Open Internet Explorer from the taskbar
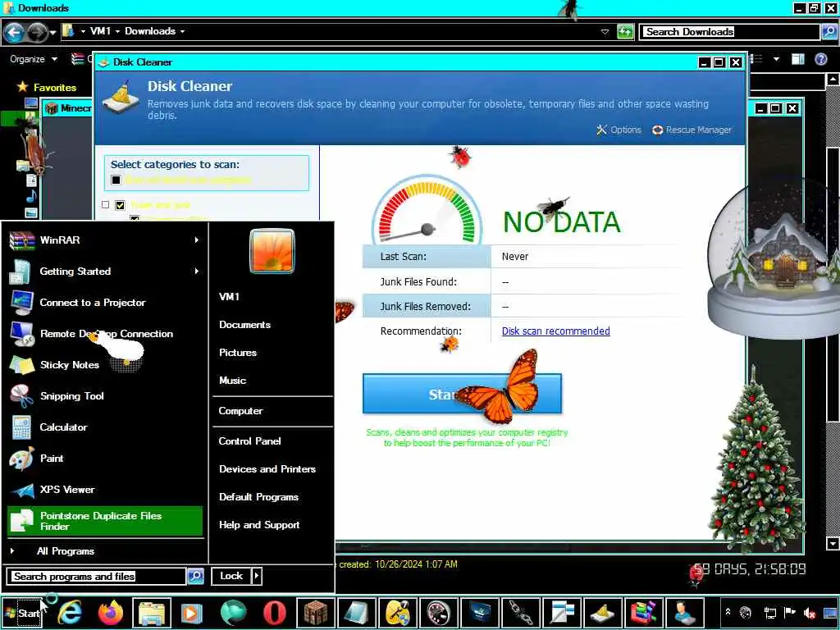The height and width of the screenshot is (630, 840). coord(70,612)
